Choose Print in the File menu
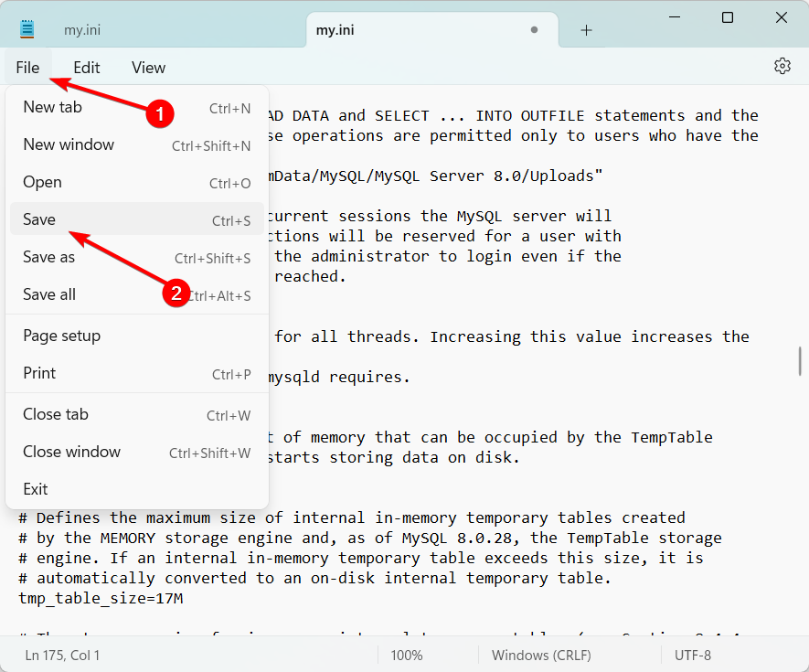 tap(137, 373)
